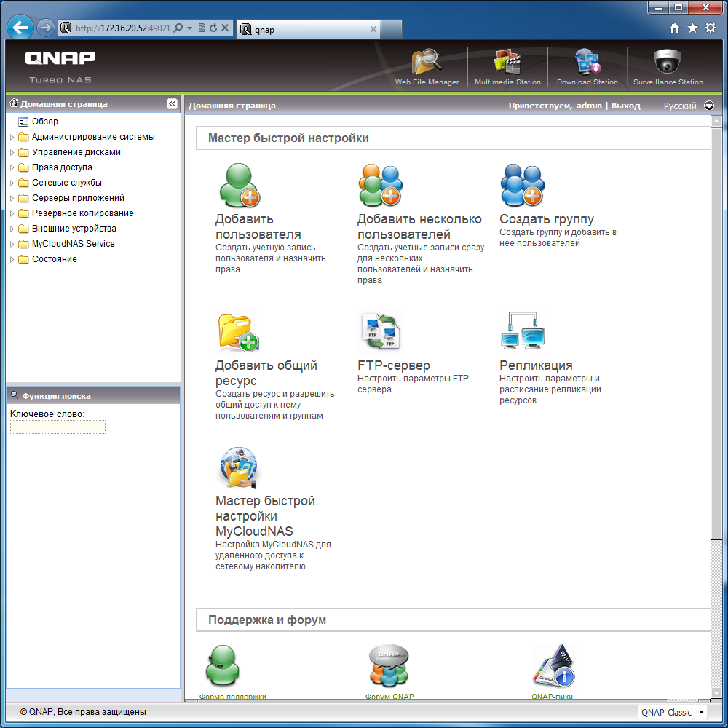Click the Add User green person icon
Screen dimensions: 728x728
240,185
